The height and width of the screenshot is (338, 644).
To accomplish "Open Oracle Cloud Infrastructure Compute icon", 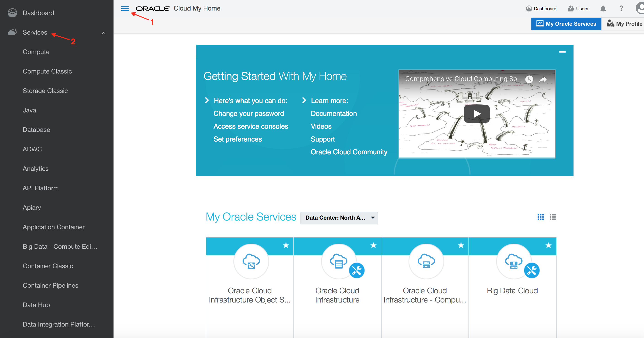I will tap(426, 262).
